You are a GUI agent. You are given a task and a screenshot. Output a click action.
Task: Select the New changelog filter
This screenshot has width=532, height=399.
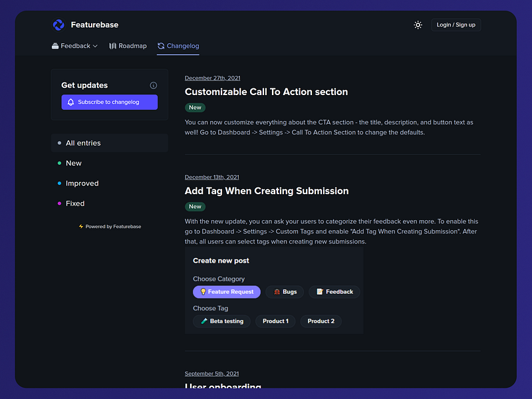(73, 163)
